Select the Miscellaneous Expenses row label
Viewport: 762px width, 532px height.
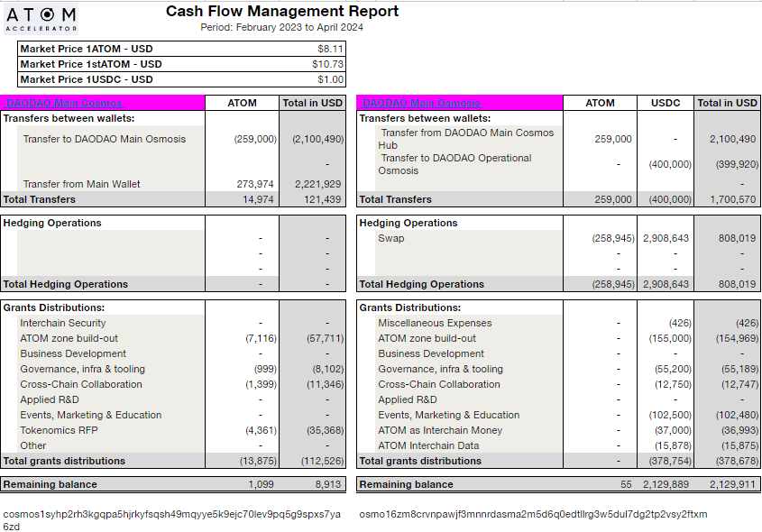pos(435,323)
